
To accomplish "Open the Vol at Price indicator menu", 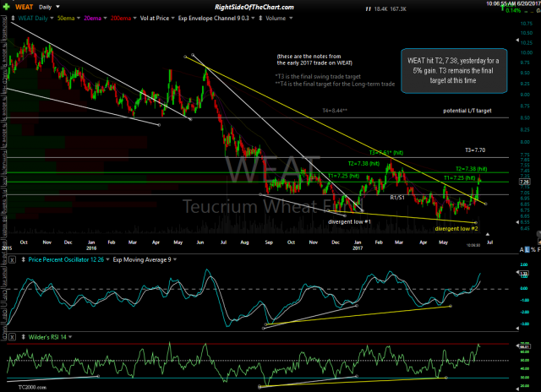I will pyautogui.click(x=155, y=19).
